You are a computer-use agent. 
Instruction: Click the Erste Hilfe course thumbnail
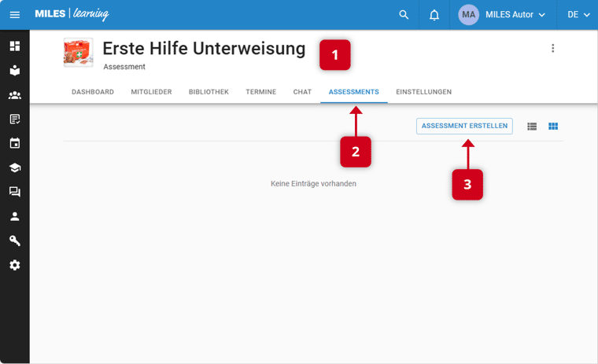tap(78, 53)
